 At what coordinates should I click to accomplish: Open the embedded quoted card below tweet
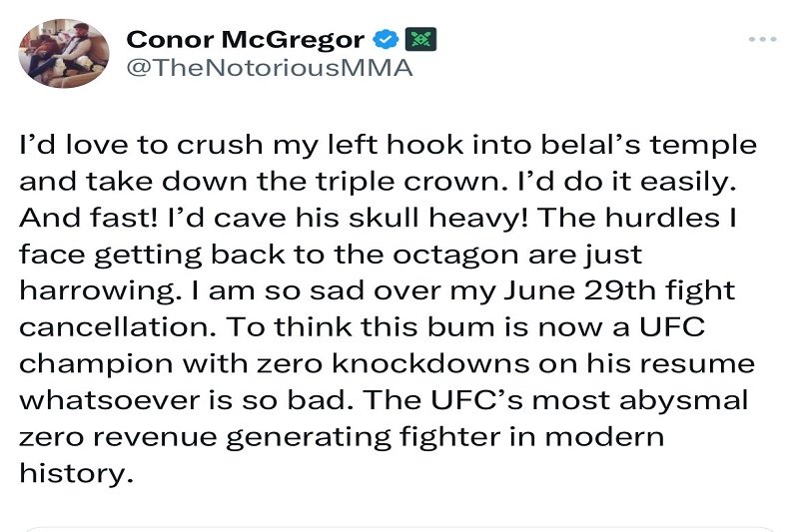399,529
